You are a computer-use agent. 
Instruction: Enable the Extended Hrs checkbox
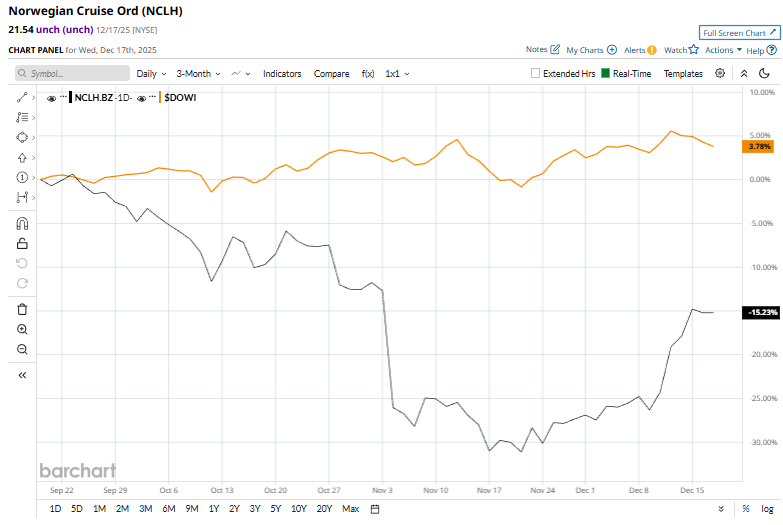tap(535, 73)
